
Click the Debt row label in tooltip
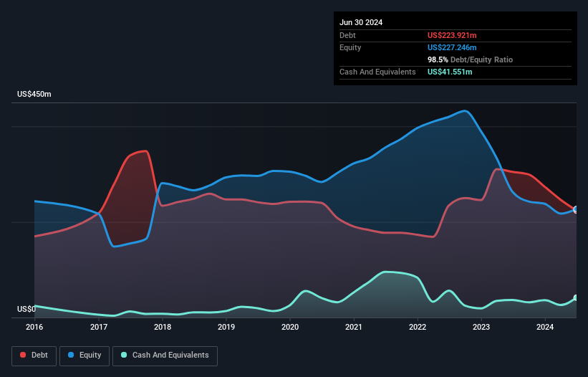click(347, 35)
